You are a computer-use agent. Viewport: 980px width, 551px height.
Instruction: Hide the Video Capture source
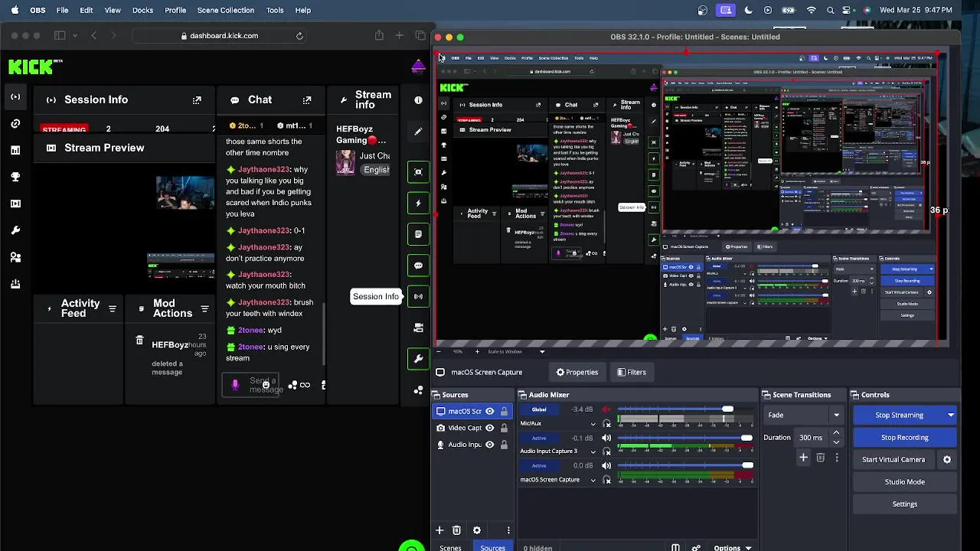pyautogui.click(x=490, y=428)
